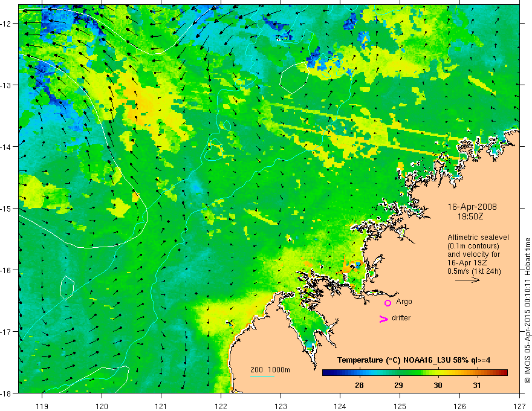532x411 pixels.
Task: Click the latitude axis label -12
Action: [x=6, y=24]
